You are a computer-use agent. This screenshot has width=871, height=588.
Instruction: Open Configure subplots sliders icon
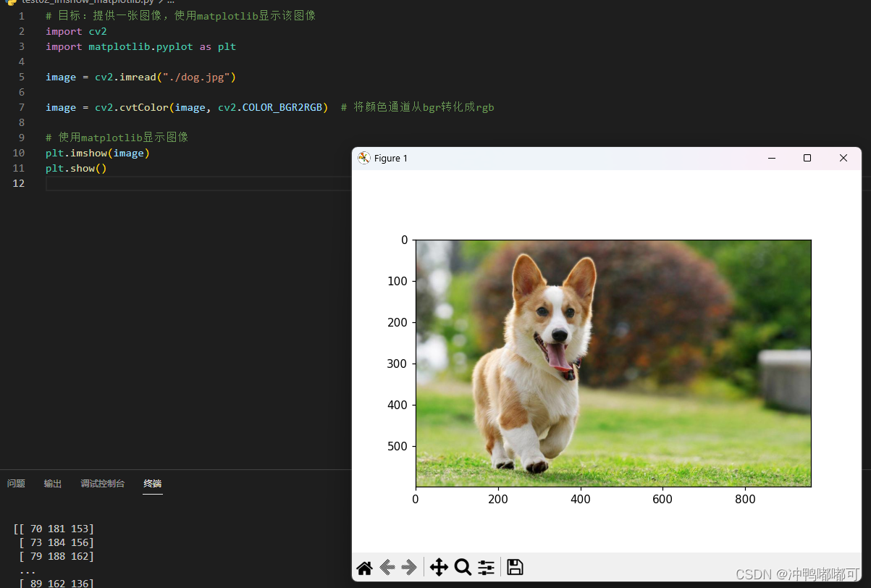(486, 567)
